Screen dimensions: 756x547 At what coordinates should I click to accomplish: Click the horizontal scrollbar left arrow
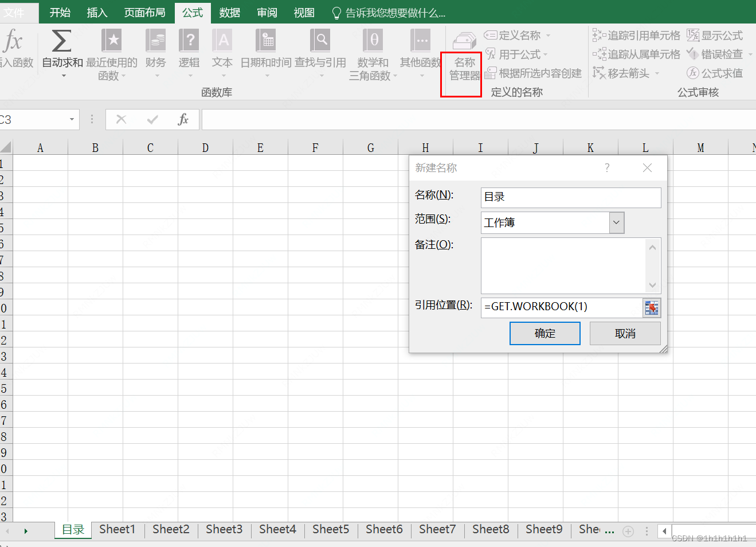tap(664, 531)
